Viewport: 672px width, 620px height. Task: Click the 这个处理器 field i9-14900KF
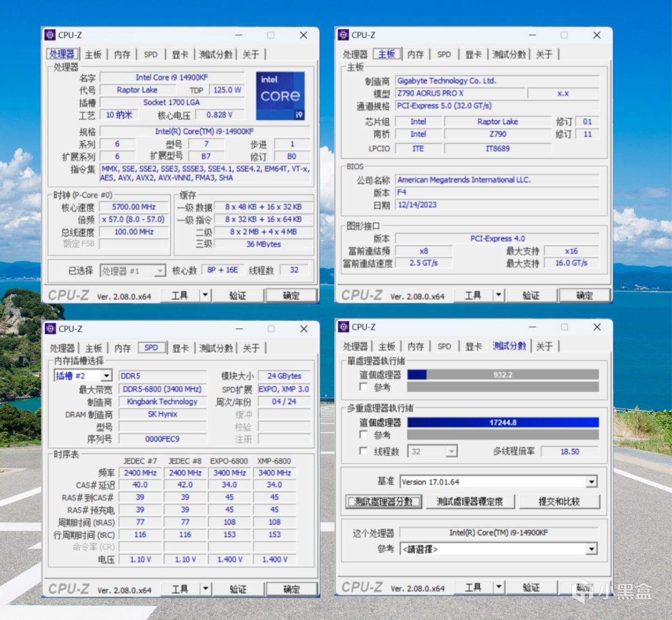pyautogui.click(x=498, y=532)
